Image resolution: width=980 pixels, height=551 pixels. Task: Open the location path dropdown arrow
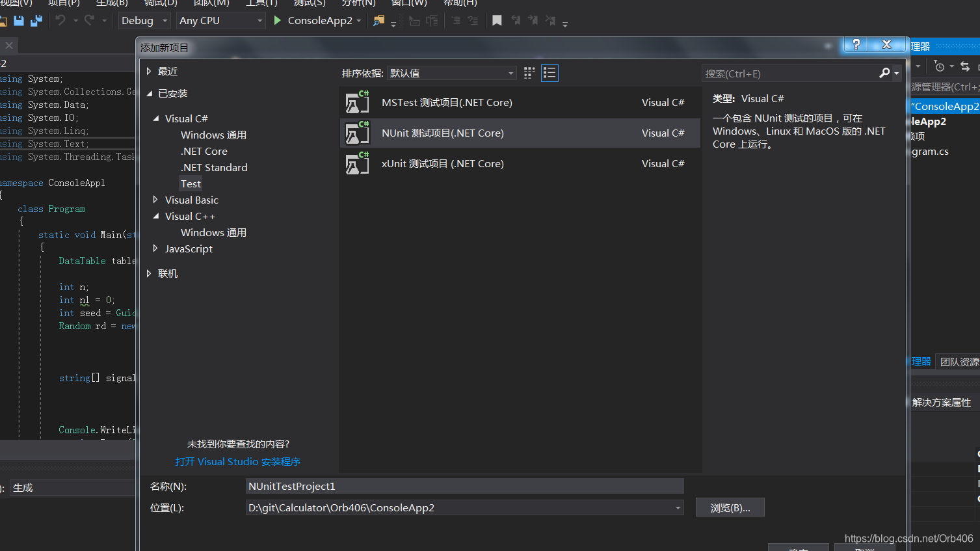(x=678, y=507)
